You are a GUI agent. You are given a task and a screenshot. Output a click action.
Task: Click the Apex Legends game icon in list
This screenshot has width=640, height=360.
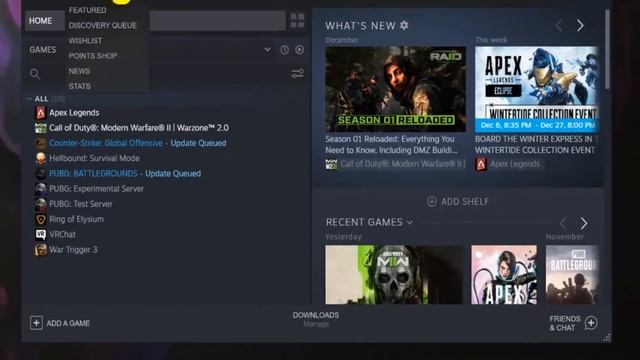(40, 113)
